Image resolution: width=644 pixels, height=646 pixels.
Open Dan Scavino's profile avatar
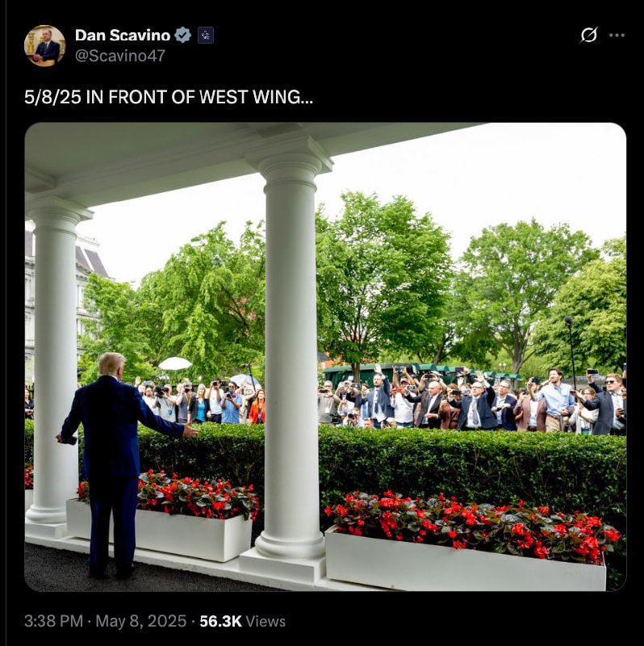[44, 45]
